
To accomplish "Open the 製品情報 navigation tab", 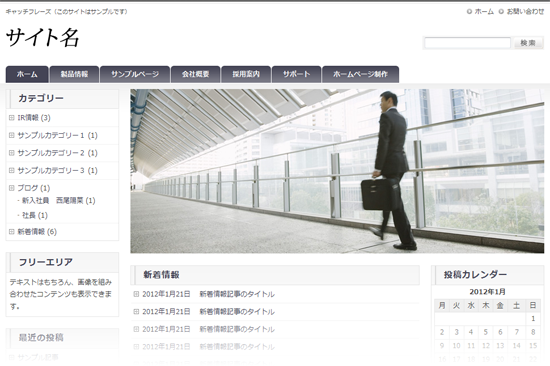I will [74, 74].
